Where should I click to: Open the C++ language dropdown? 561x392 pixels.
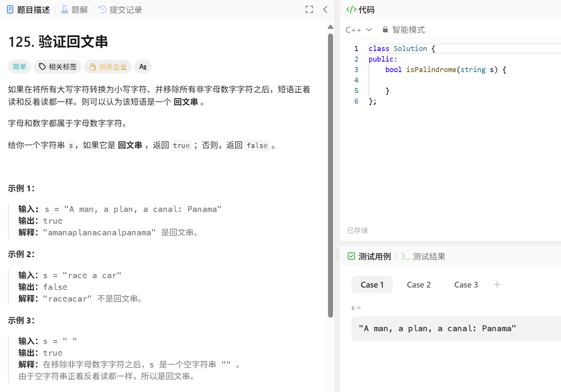coord(359,30)
